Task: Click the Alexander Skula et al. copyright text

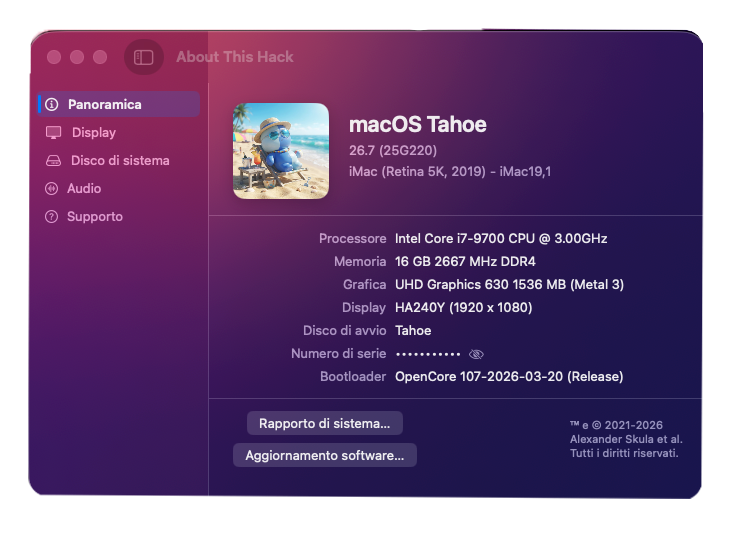Action: tap(626, 439)
